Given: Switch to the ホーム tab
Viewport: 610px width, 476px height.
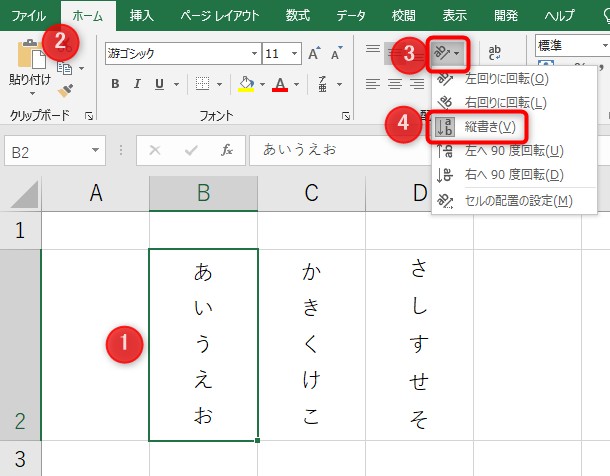Looking at the screenshot, I should click(x=88, y=16).
